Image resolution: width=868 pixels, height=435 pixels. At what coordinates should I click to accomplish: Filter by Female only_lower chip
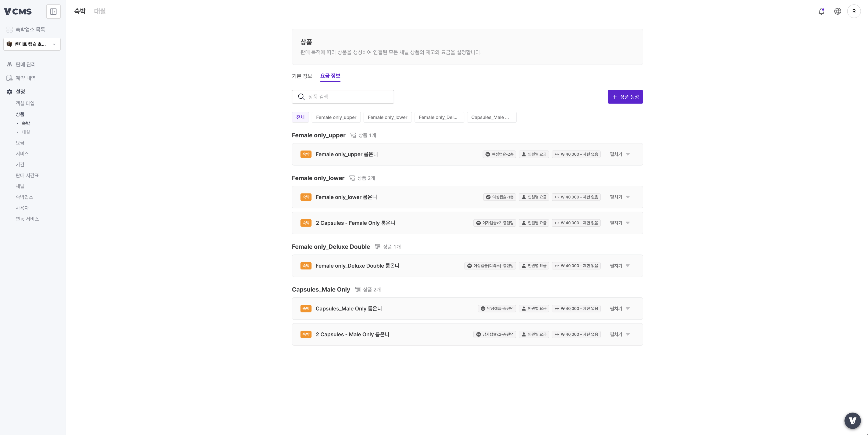click(387, 117)
